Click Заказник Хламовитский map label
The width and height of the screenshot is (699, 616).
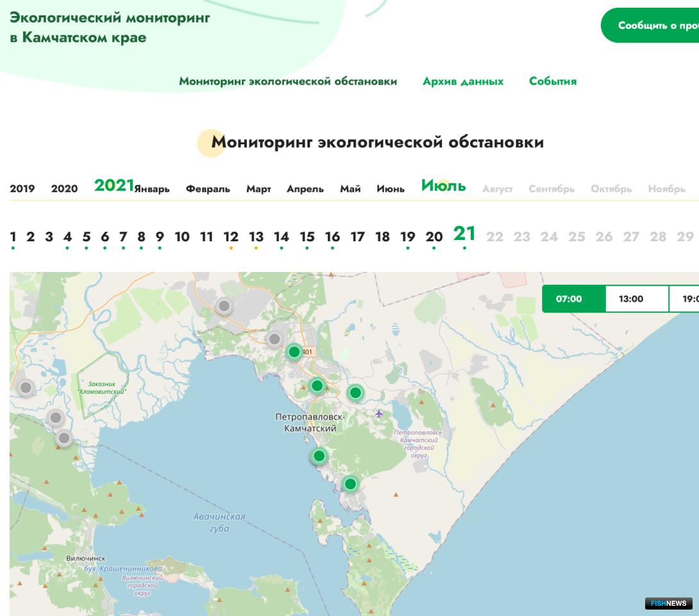pos(102,388)
